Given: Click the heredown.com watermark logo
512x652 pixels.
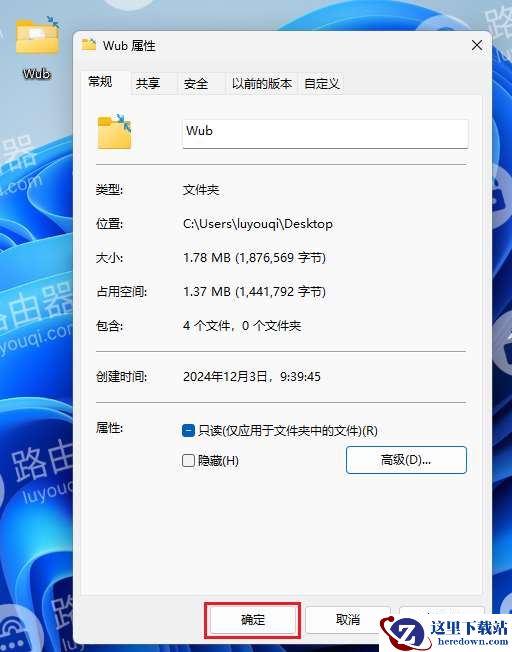Looking at the screenshot, I should tap(445, 633).
